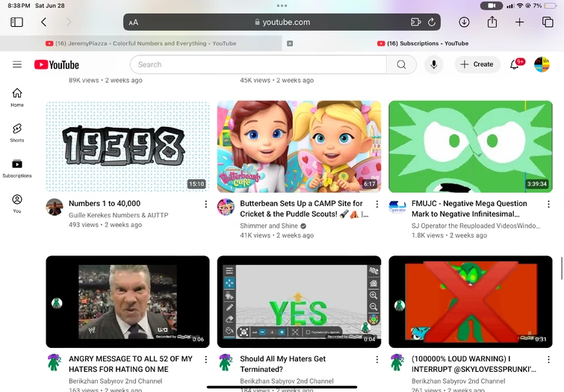Image resolution: width=564 pixels, height=392 pixels.
Task: Tap the youtube.com address bar
Action: coord(282,22)
